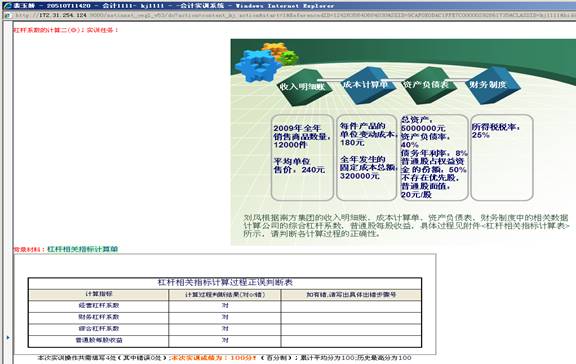576x364 pixels.
Task: Click the error step number cell for 普通股每股收益
Action: (x=351, y=340)
